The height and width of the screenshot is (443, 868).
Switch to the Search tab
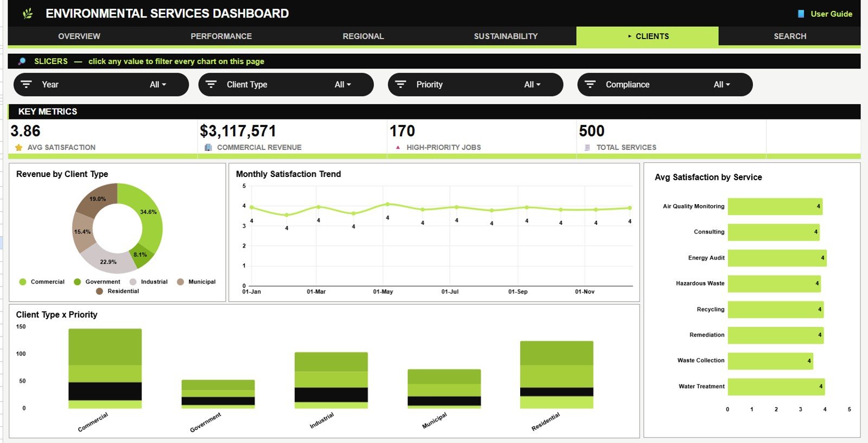(790, 36)
